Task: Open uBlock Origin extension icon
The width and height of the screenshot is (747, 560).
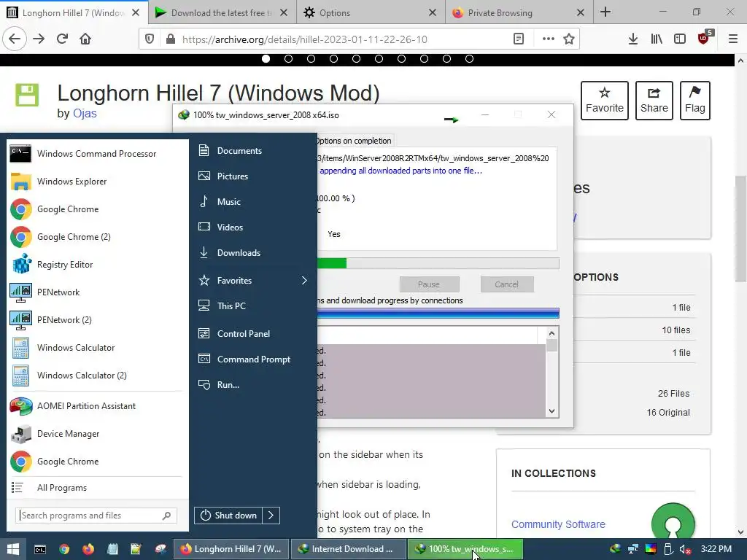Action: coord(704,38)
